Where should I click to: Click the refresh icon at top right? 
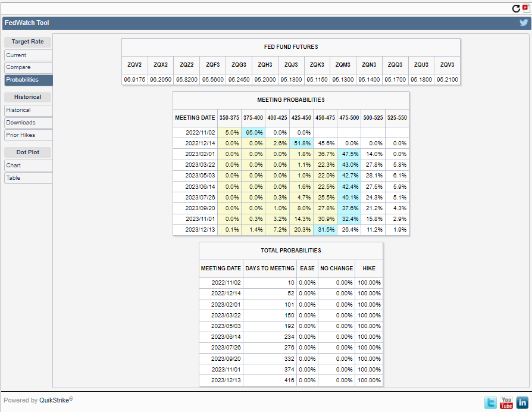516,8
